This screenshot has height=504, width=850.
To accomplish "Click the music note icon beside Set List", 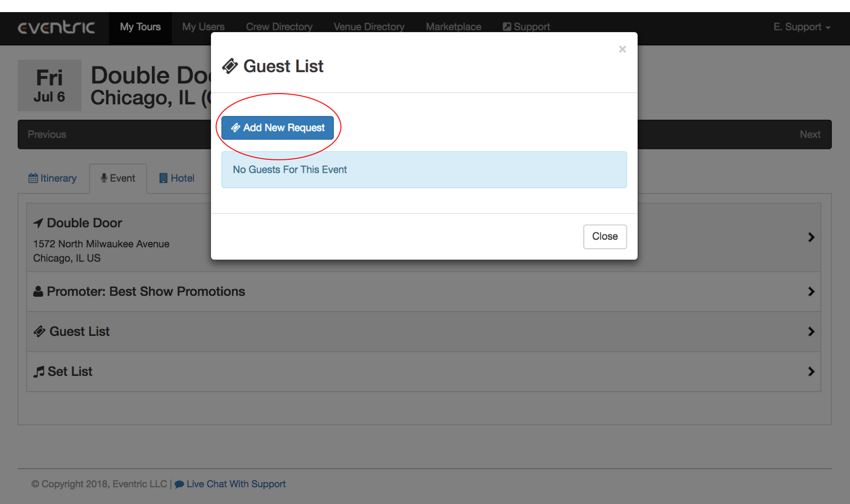I will [x=39, y=372].
